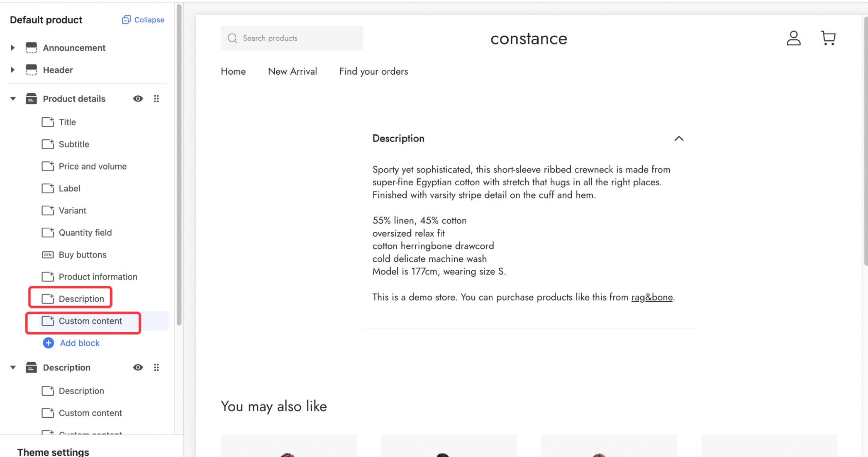Toggle visibility of Description section
This screenshot has width=868, height=457.
coord(138,367)
